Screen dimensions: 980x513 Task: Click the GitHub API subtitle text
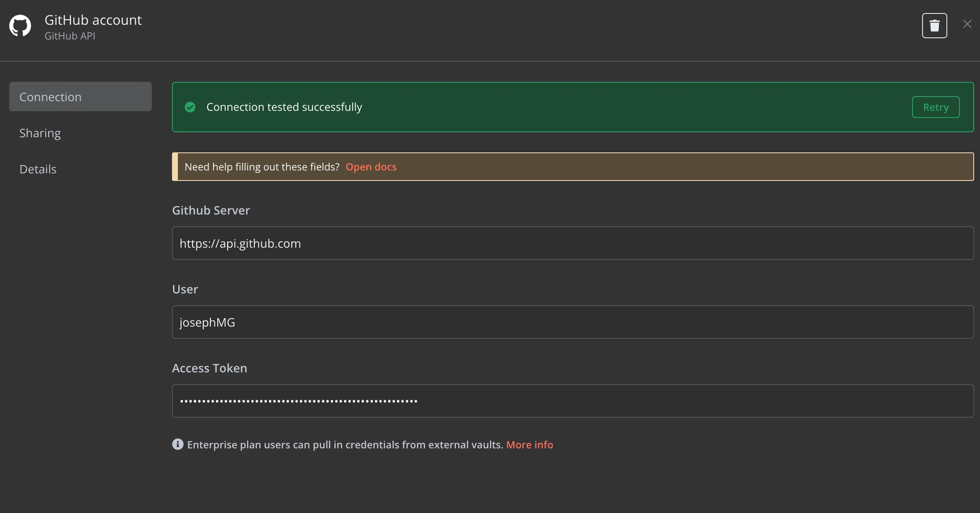70,36
